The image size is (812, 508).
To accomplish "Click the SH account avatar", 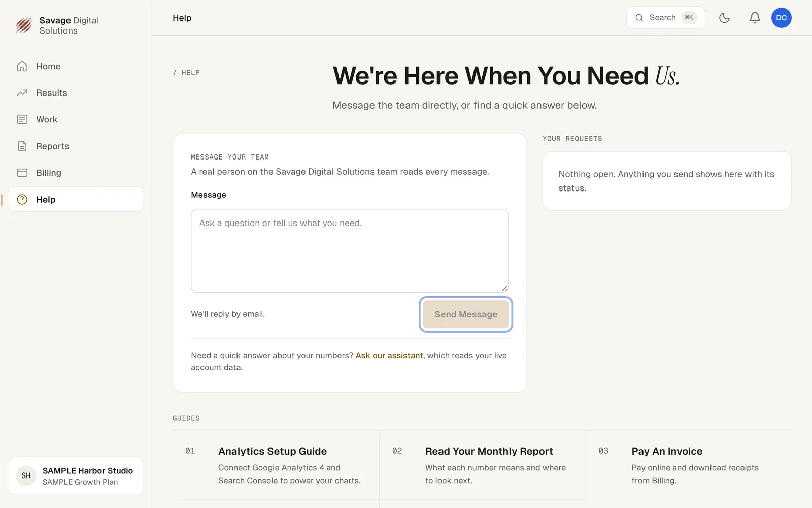I will click(x=26, y=476).
